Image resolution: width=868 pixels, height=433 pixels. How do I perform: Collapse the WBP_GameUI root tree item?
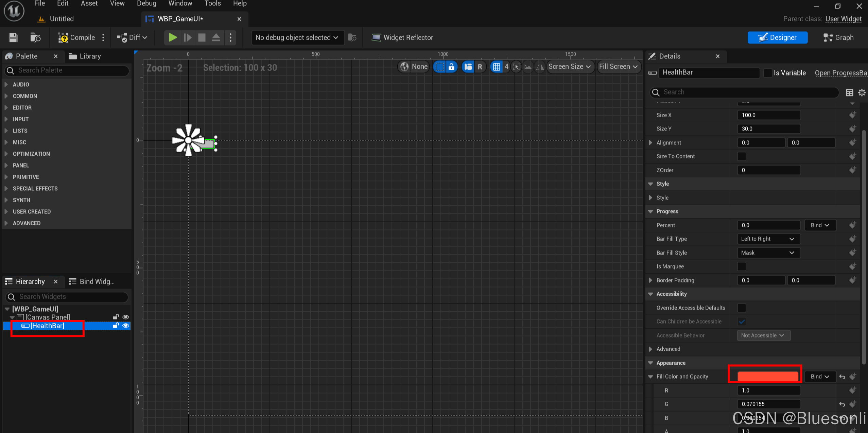tap(7, 309)
